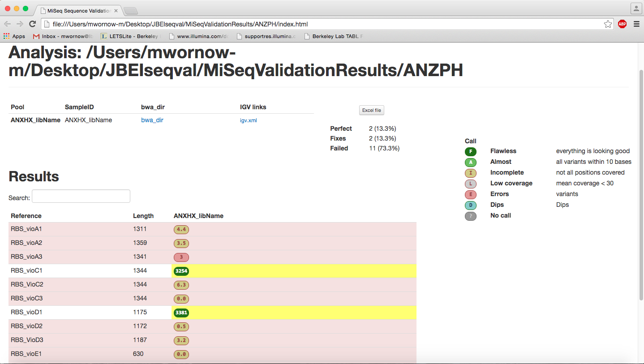Click the Flawless F legend badge

(x=471, y=151)
